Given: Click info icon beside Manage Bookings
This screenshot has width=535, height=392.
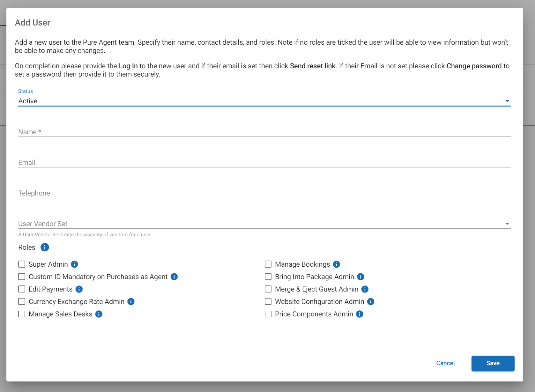Looking at the screenshot, I should (x=336, y=264).
